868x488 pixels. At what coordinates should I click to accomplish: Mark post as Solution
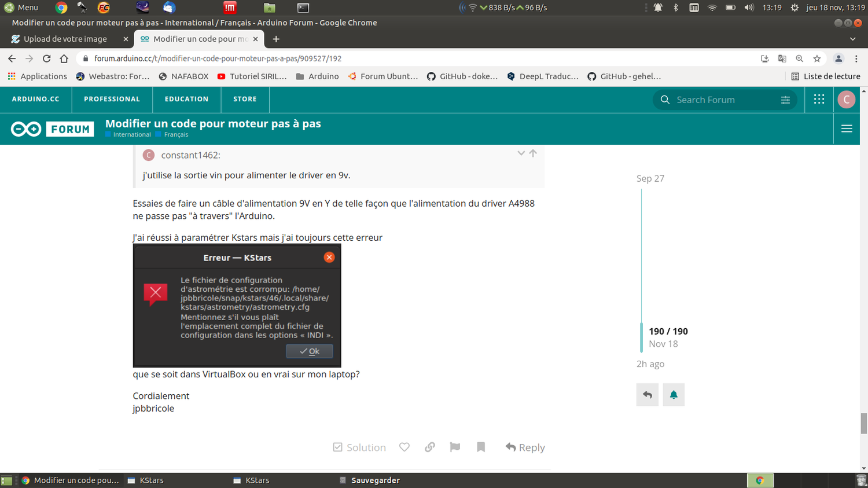point(359,447)
